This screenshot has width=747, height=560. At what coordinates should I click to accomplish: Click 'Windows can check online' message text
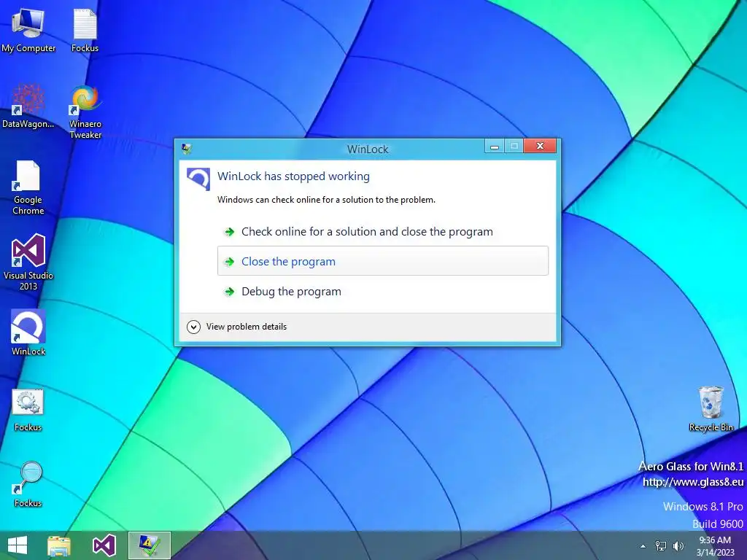[326, 200]
